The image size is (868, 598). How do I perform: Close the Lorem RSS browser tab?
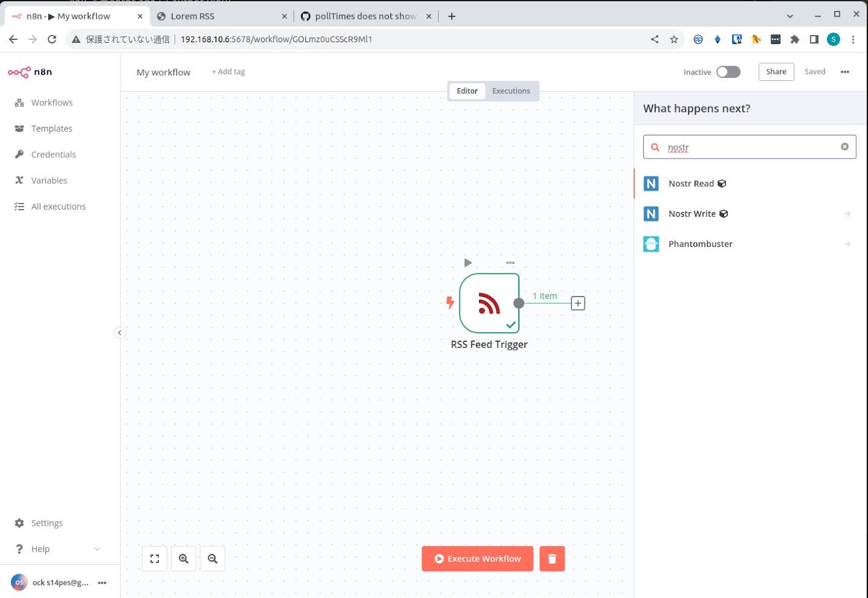click(x=284, y=17)
